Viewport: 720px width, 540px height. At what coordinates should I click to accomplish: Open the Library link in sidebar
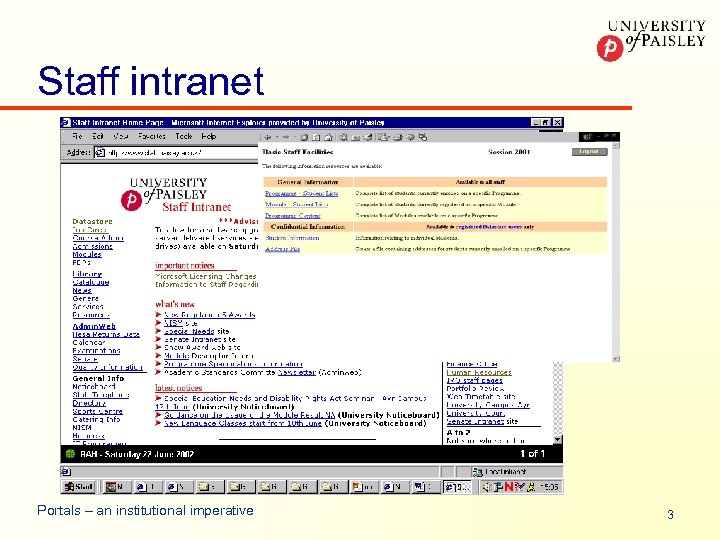[87, 274]
